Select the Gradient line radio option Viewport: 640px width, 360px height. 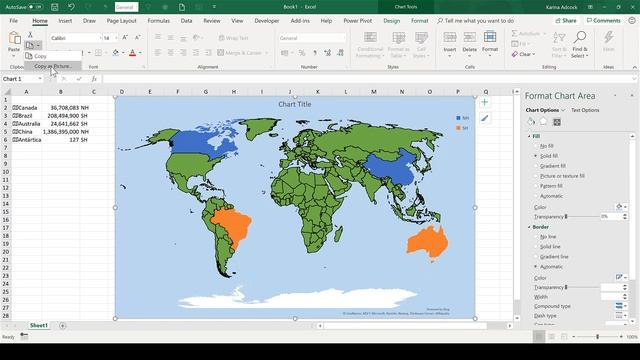coord(536,257)
